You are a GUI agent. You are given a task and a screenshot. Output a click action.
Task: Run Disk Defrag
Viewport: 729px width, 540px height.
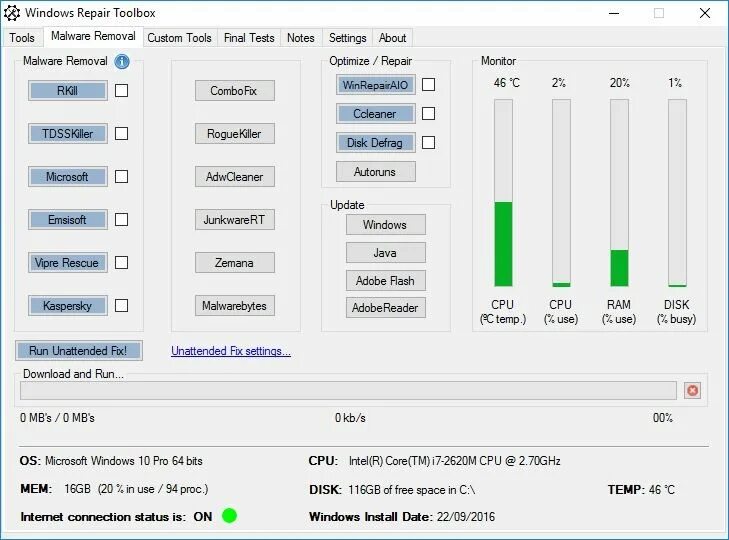pyautogui.click(x=376, y=143)
